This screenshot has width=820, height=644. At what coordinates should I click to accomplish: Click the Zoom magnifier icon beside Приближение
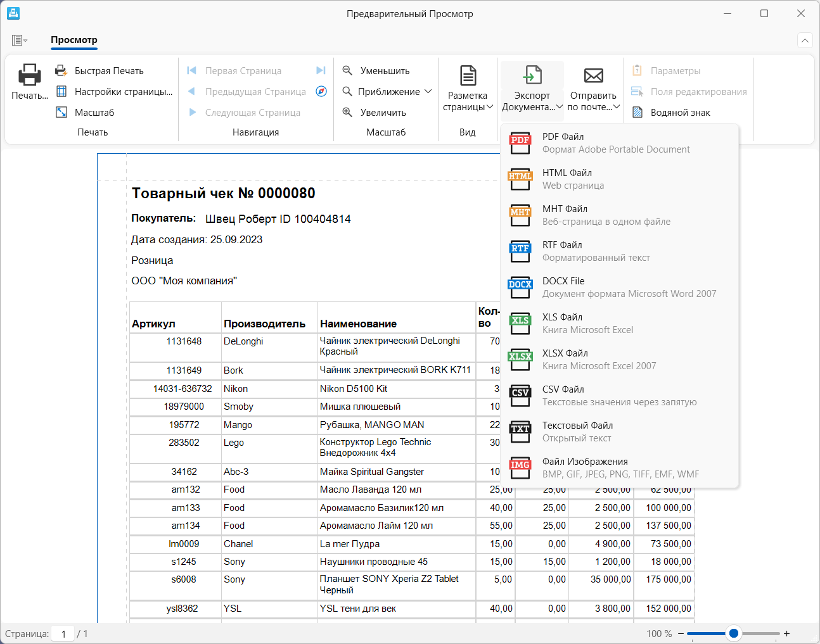[347, 91]
